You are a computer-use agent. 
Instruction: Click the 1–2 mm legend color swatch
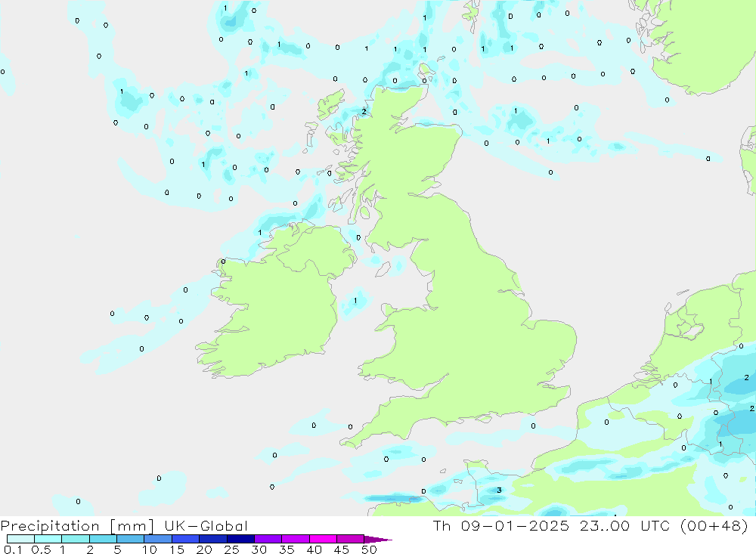(76, 539)
